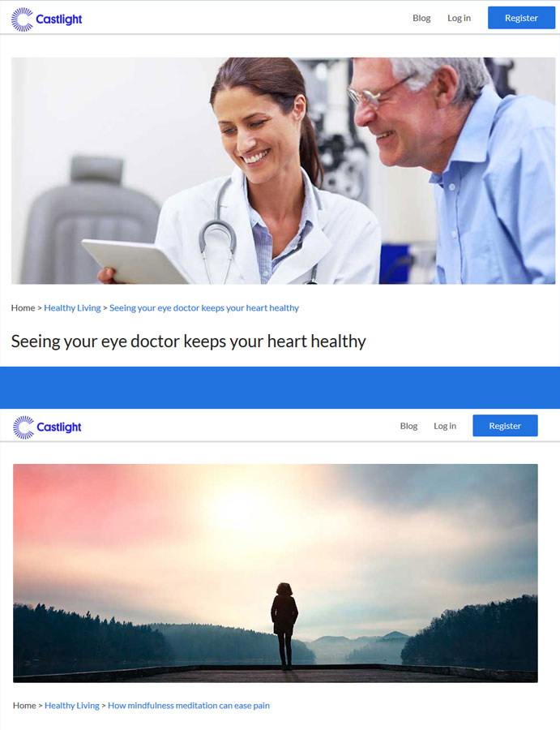Screen dimensions: 560x730
Task: Select Log in from lower navigation
Action: tap(445, 426)
